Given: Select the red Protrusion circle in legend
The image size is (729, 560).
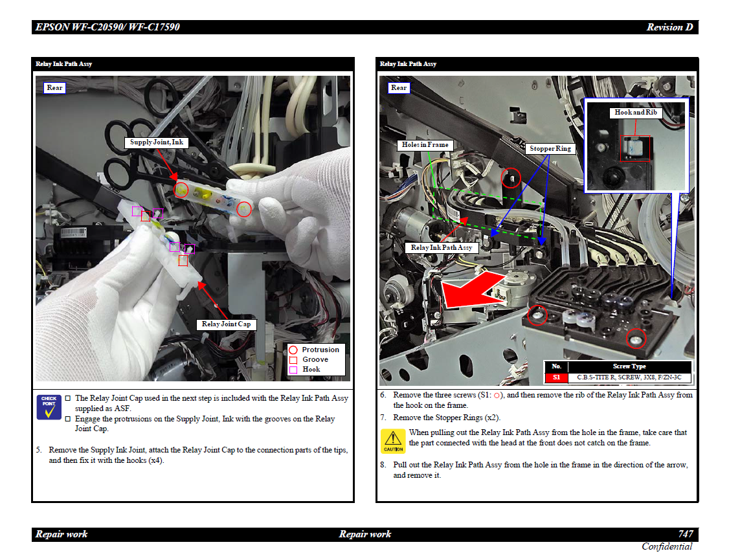Looking at the screenshot, I should pos(293,350).
